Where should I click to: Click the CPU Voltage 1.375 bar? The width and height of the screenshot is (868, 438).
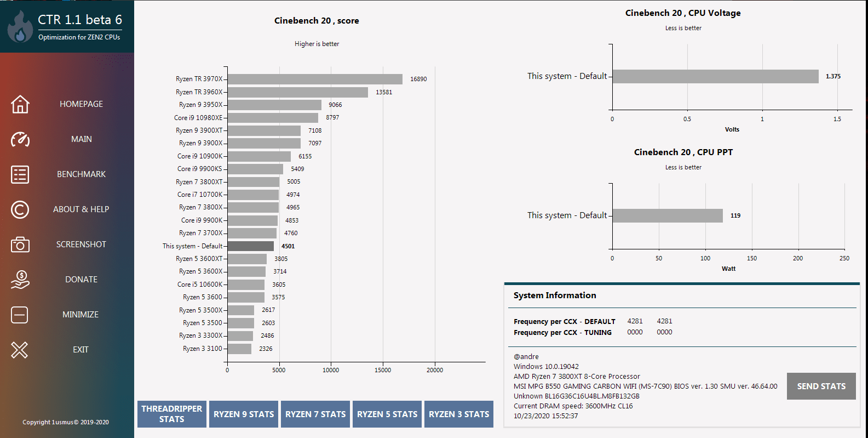716,76
